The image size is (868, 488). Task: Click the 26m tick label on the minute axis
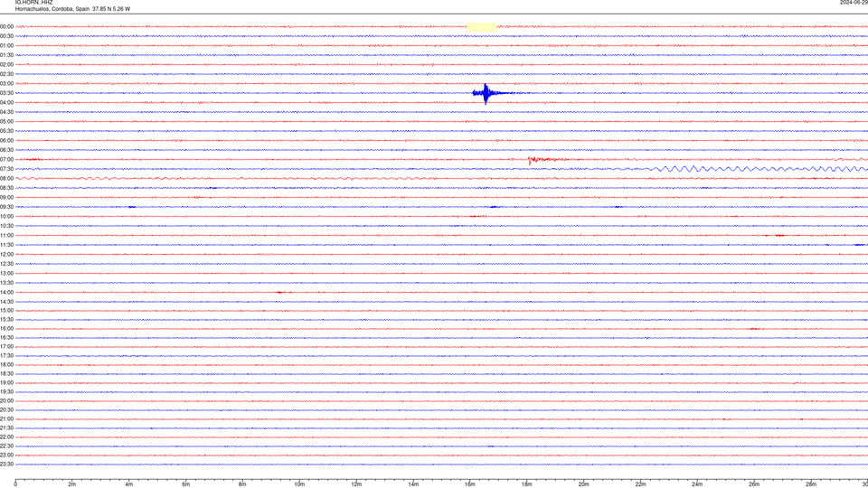click(x=754, y=484)
